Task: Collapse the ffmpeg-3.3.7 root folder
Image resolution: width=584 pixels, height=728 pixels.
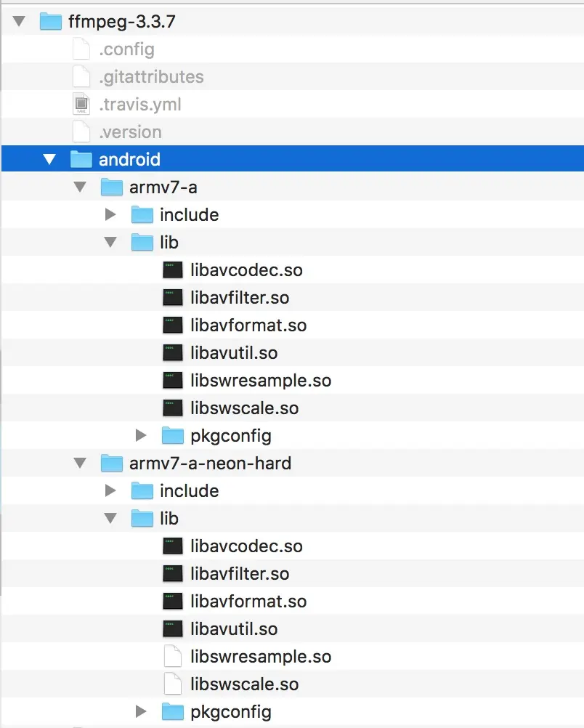Action: click(19, 21)
